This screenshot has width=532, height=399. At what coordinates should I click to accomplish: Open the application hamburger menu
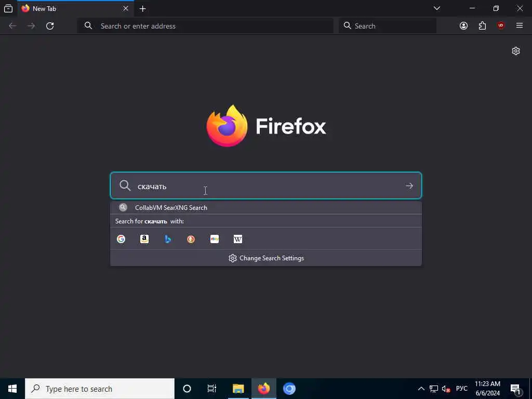click(520, 26)
